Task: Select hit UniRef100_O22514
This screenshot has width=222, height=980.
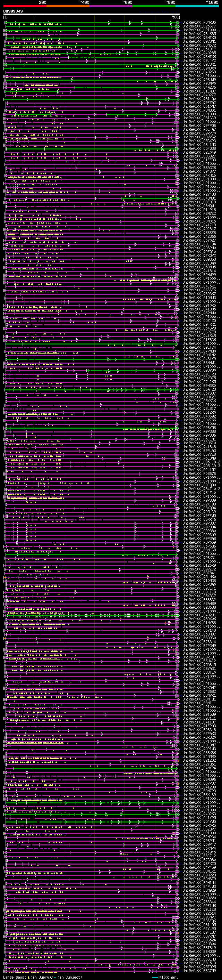Action: (x=199, y=913)
